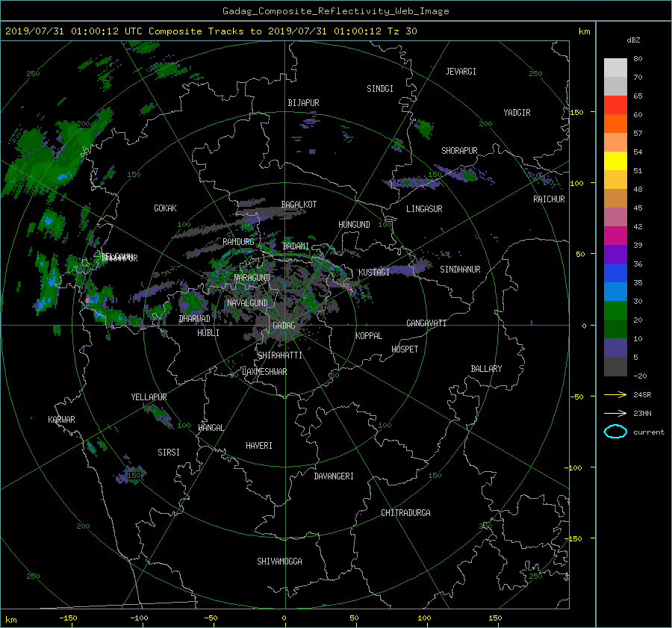Click the legend text '24SR'
Viewport: 672px width, 628px height.
point(642,395)
